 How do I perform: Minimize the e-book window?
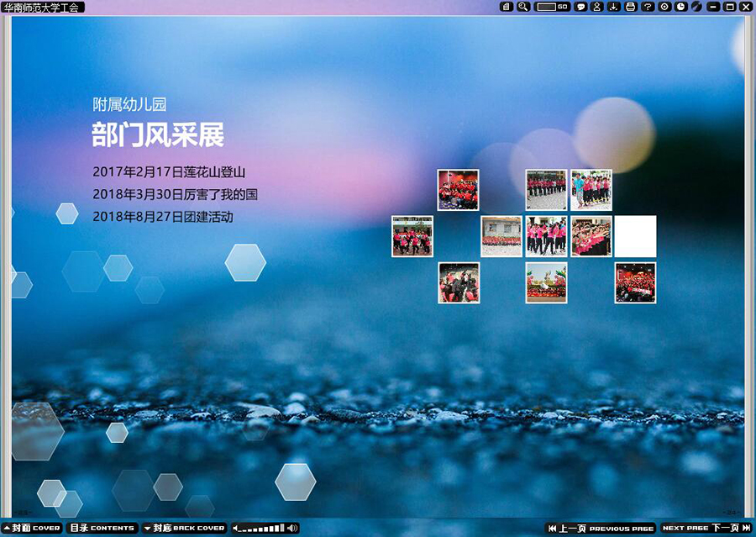coord(713,7)
